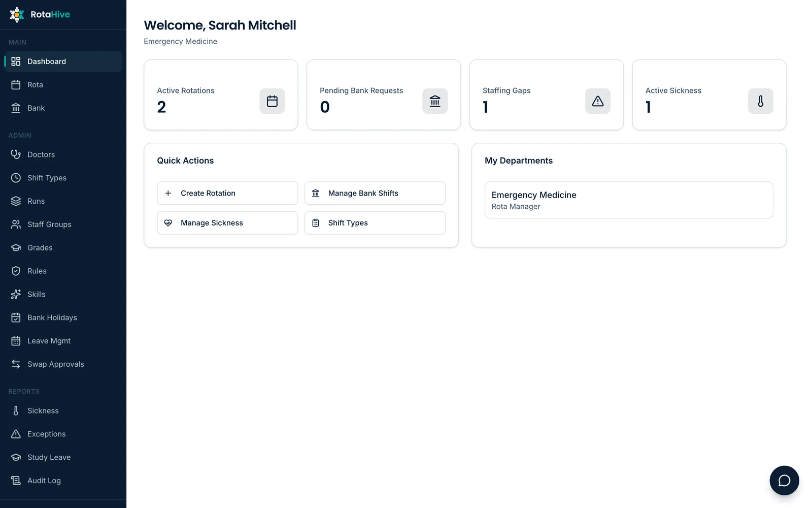The width and height of the screenshot is (812, 508).
Task: Click the Rules shield icon in sidebar
Action: 16,271
